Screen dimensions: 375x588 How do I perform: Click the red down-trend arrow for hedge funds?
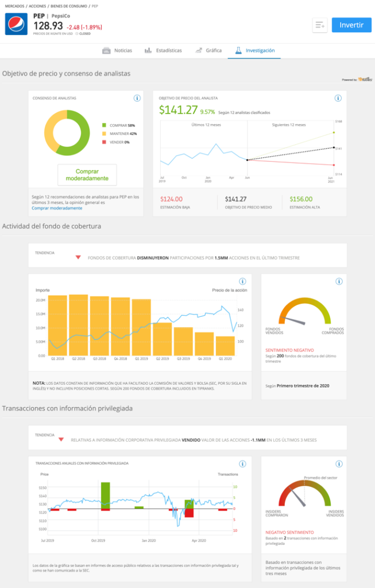point(78,257)
